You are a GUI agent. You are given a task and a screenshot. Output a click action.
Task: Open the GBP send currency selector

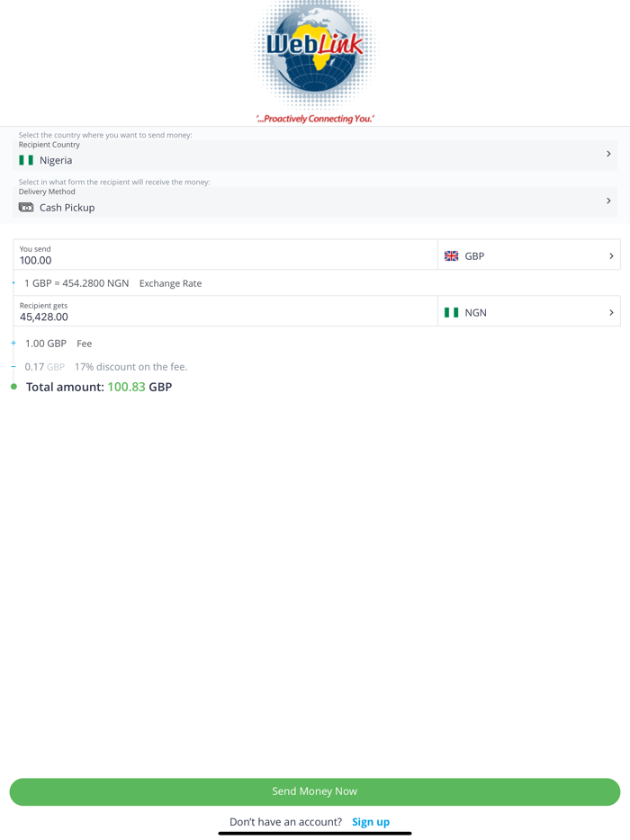(x=610, y=255)
